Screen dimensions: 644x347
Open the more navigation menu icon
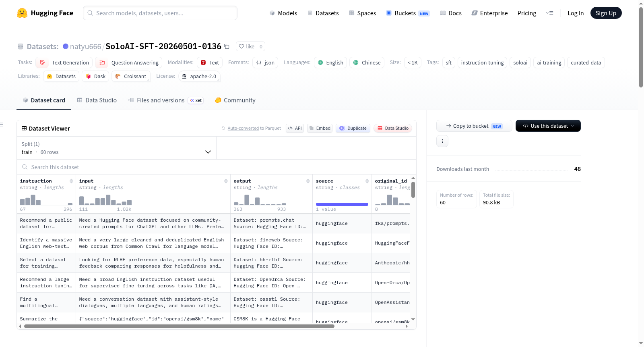coord(549,13)
